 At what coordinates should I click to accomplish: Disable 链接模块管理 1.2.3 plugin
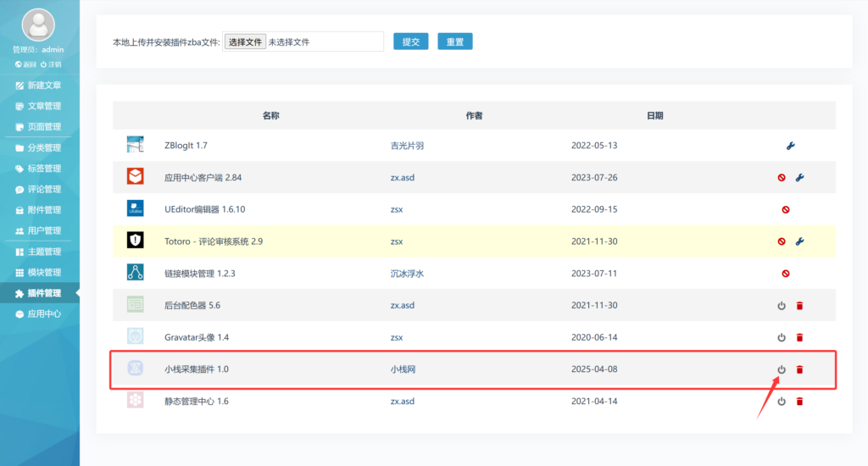point(786,274)
